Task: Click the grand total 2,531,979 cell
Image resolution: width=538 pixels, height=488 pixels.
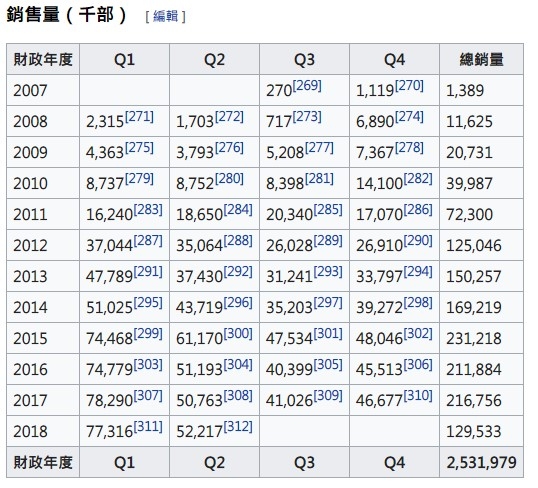Action: [481, 462]
